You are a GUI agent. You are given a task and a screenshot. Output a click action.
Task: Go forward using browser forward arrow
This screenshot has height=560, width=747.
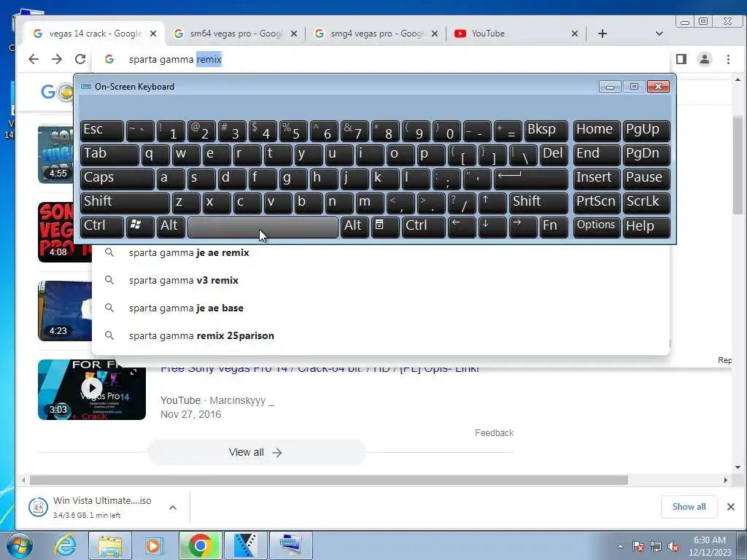[x=57, y=59]
